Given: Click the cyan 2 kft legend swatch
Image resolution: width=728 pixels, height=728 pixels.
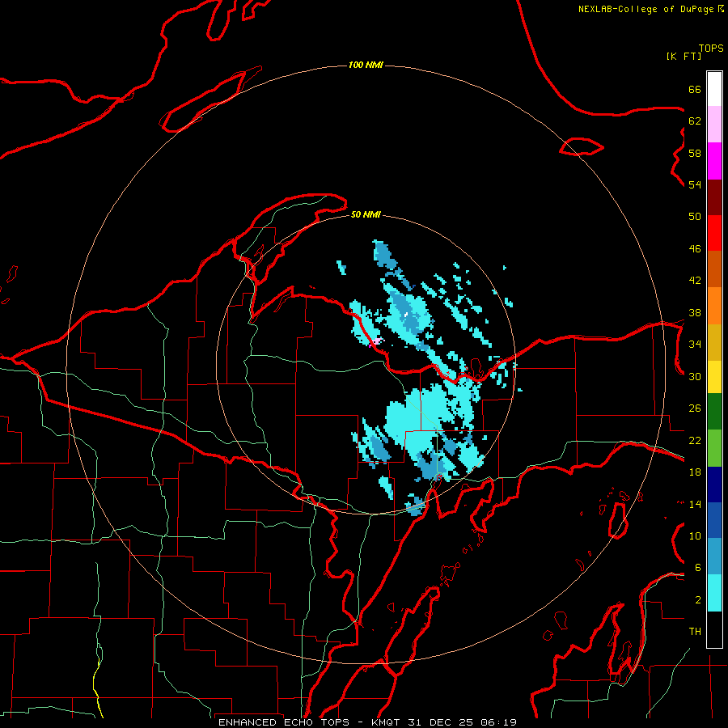Looking at the screenshot, I should [714, 593].
